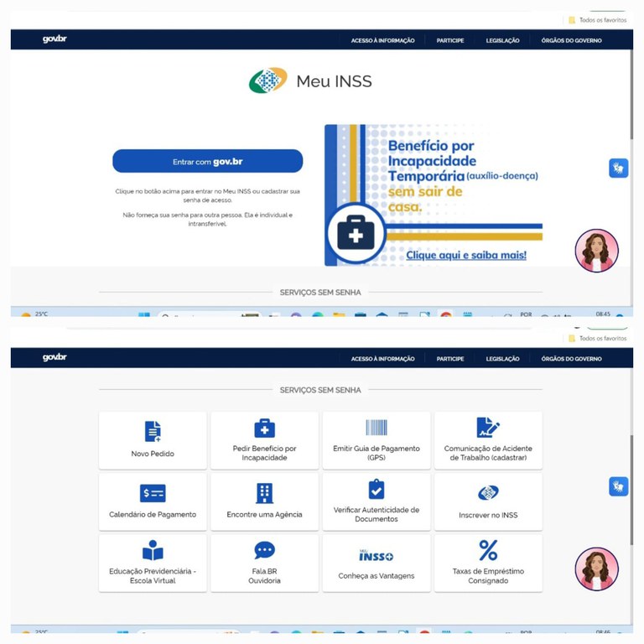
Task: Open Educação Previdenciária Escola Virtual icon
Action: [x=153, y=551]
